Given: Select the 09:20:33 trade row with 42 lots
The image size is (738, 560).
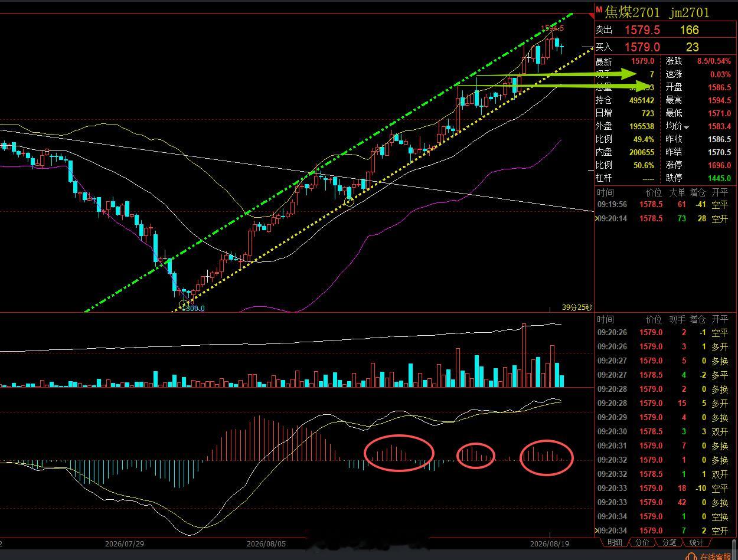Looking at the screenshot, I should pos(665,503).
